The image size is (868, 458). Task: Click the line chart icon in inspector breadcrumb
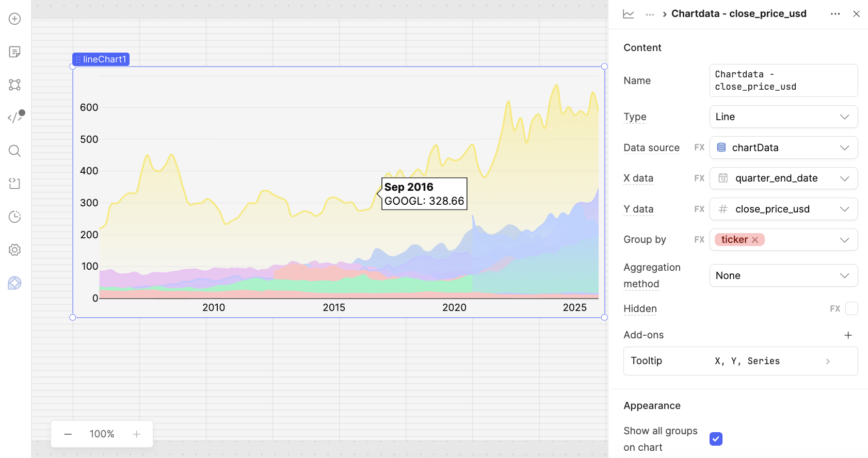point(628,14)
